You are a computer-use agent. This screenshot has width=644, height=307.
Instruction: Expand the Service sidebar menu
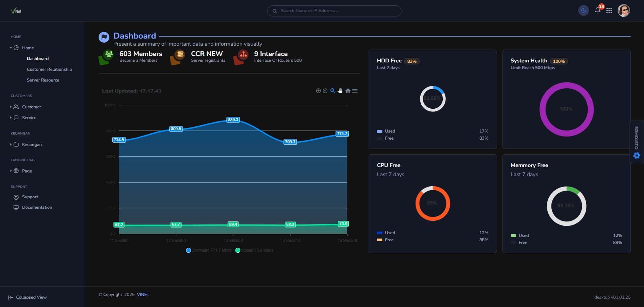29,118
